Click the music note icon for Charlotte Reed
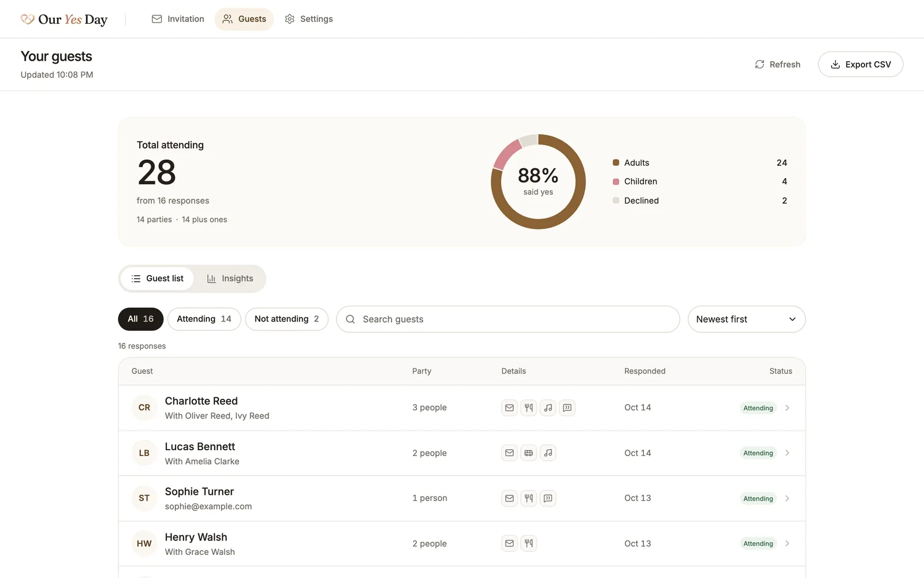The height and width of the screenshot is (578, 924). click(548, 407)
